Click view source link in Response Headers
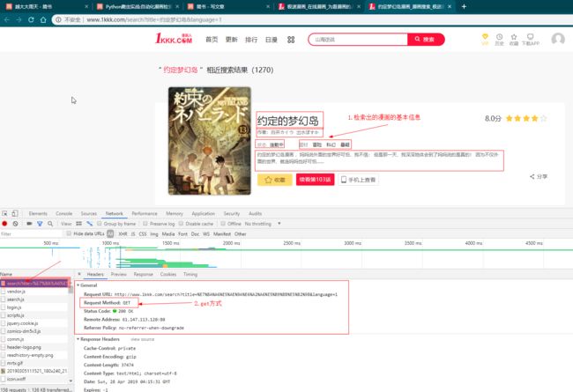 (x=143, y=339)
